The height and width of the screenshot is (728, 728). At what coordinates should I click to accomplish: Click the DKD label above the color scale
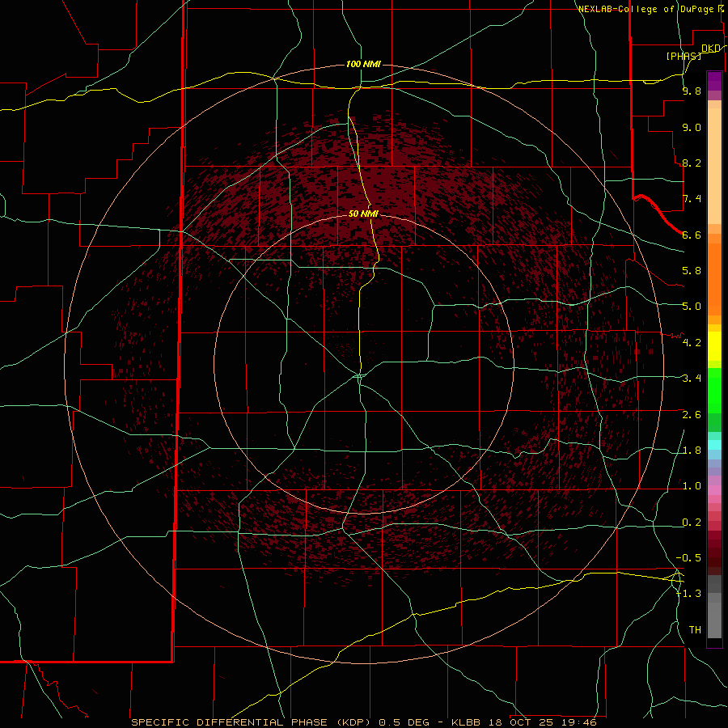pyautogui.click(x=710, y=49)
